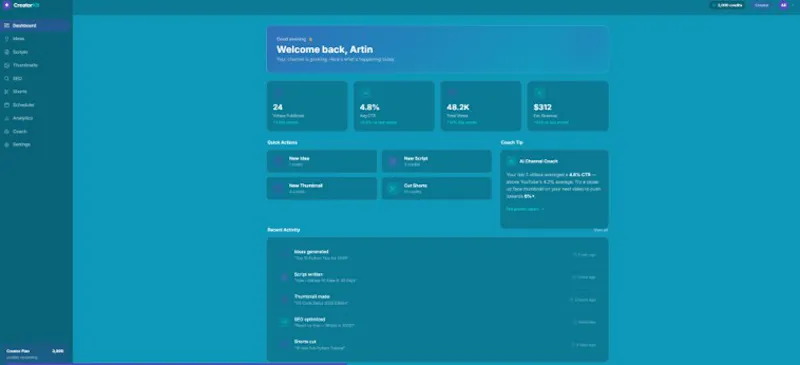
Task: Open the Dashboard page from sidebar
Action: pyautogui.click(x=35, y=26)
